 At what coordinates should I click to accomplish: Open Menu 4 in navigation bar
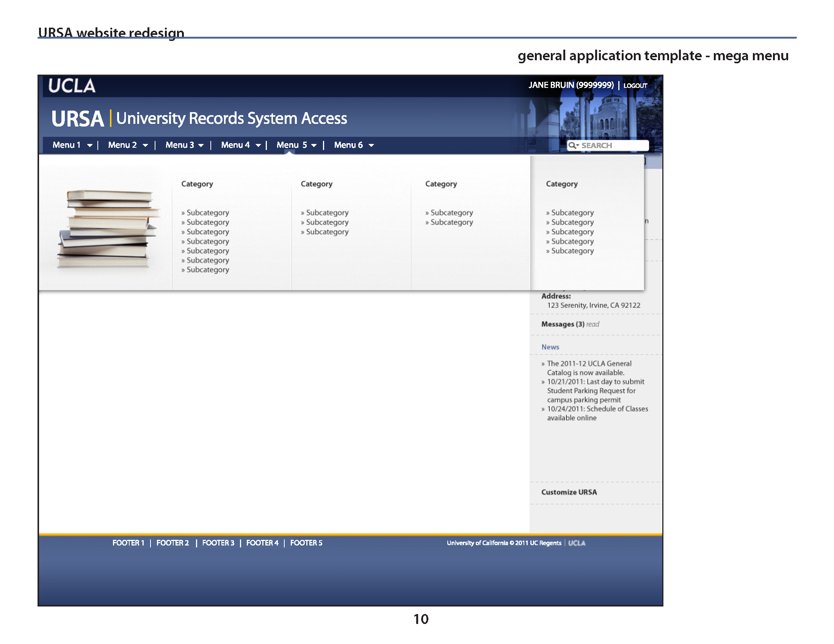(x=235, y=145)
